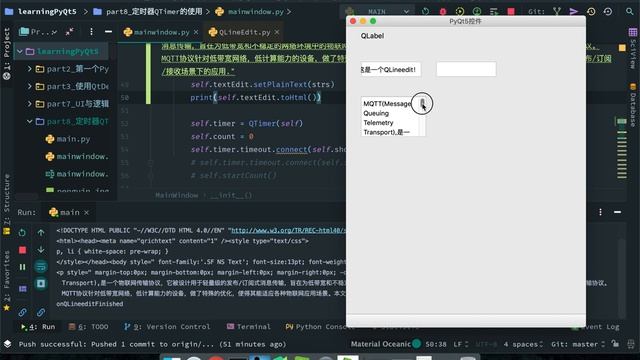Open the Terminal tool window
This screenshot has height=360, width=640.
coord(249,327)
